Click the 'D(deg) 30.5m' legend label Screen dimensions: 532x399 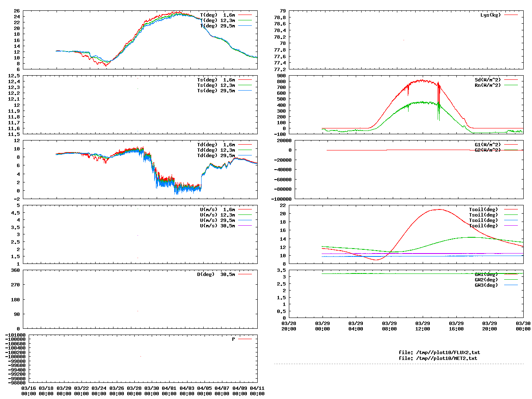(x=216, y=274)
